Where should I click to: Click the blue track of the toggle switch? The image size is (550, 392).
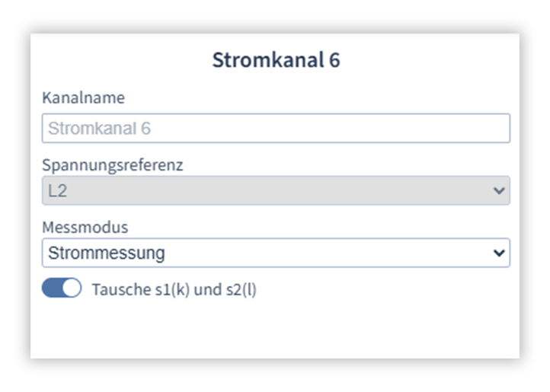(52, 289)
